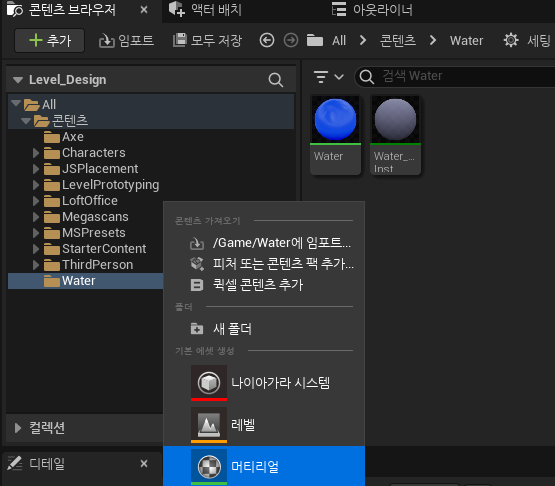The image size is (555, 486).
Task: Select the Water breadcrumb
Action: click(466, 40)
